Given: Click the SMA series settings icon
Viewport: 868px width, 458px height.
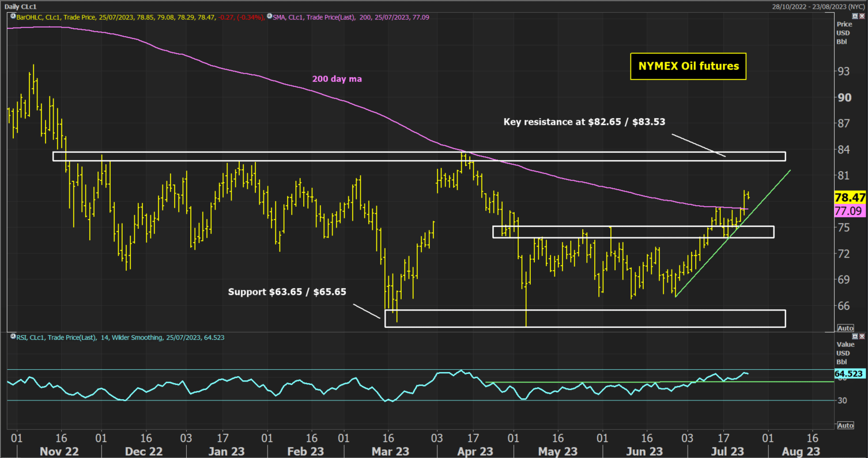Looking at the screenshot, I should pyautogui.click(x=269, y=17).
